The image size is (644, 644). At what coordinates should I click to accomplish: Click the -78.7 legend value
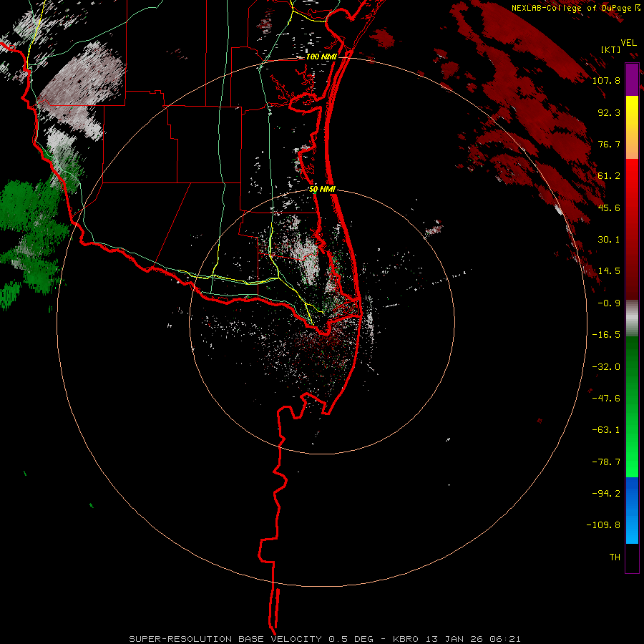click(x=606, y=462)
